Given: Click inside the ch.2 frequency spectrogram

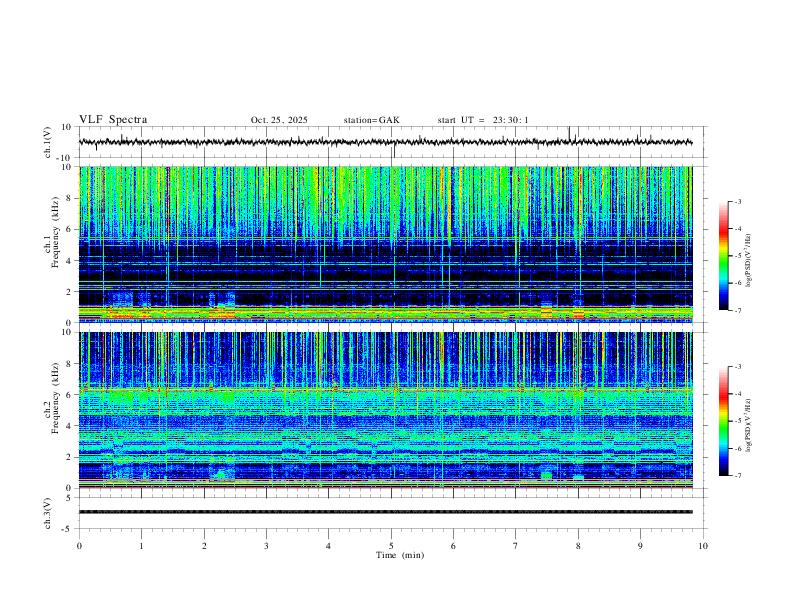Looking at the screenshot, I should pyautogui.click(x=385, y=410).
